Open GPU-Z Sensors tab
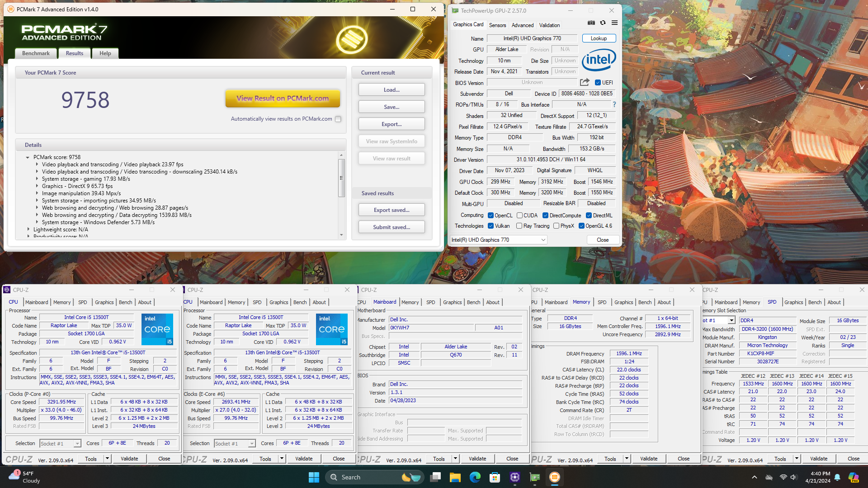This screenshot has width=868, height=488. point(497,25)
